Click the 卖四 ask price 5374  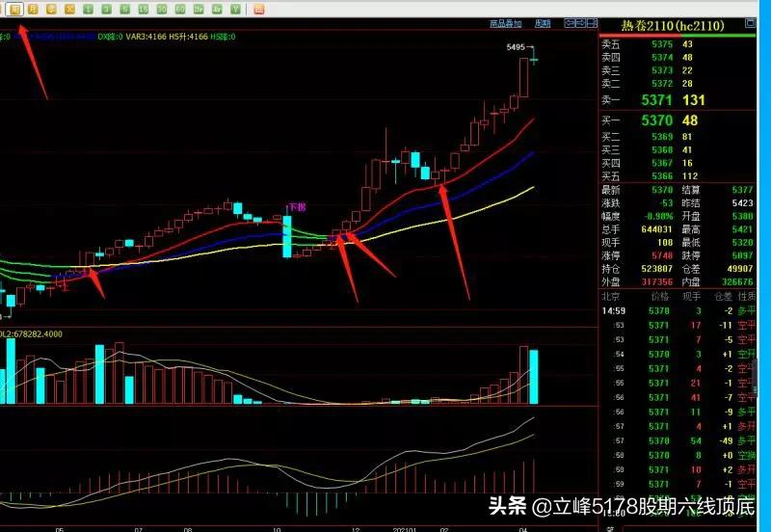coord(662,58)
